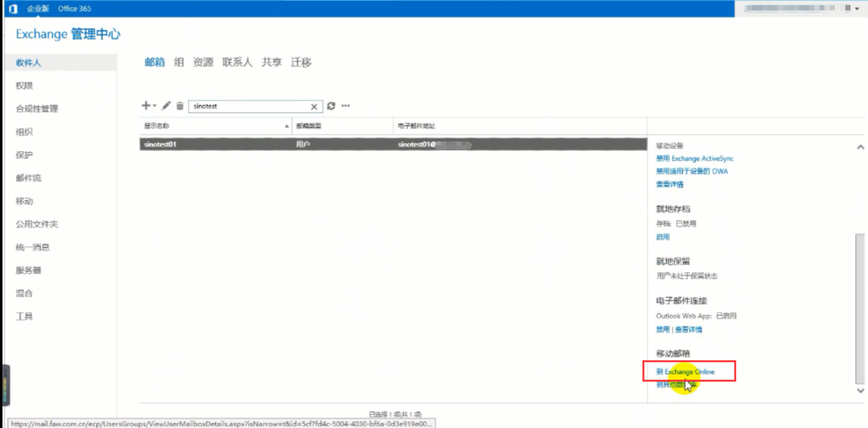Click 禁用适用于设备的 OWA link
Viewport: 868px width, 428px height.
click(692, 172)
